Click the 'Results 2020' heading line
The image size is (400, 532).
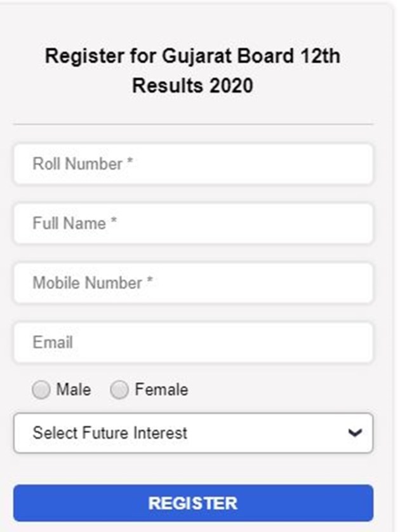[x=192, y=85]
